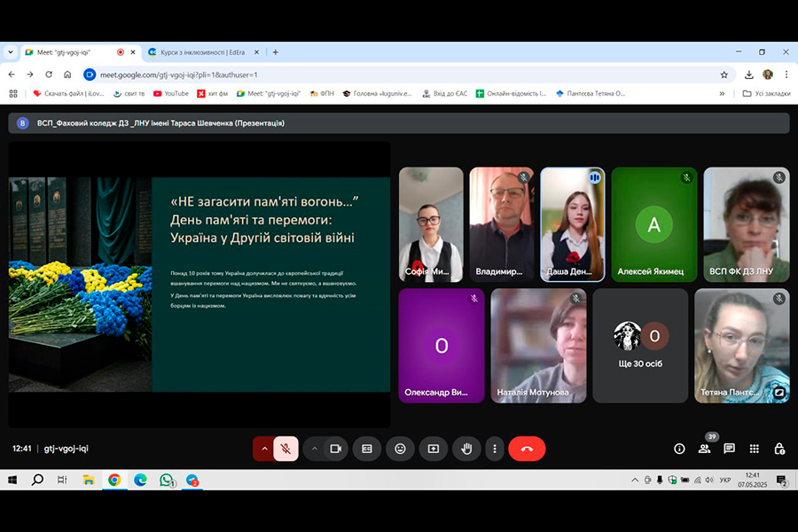Switch to the Meet gtj-vgoj-iqi tab
The height and width of the screenshot is (532, 798).
81,52
